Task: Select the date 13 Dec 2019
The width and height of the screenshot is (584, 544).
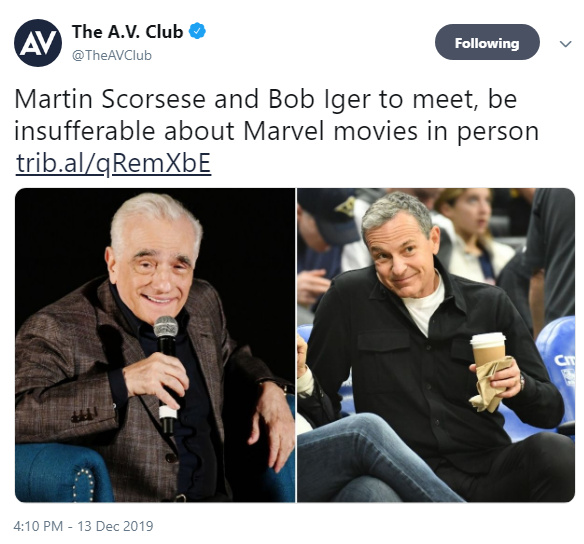Action: [x=115, y=526]
